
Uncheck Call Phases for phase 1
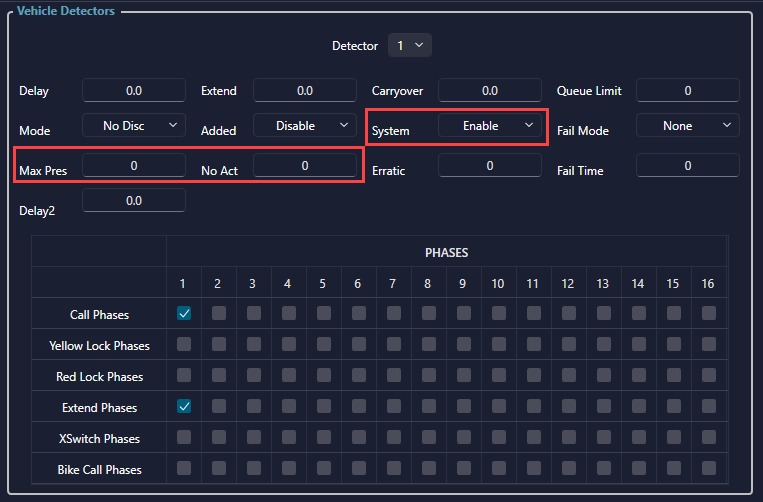(x=184, y=314)
